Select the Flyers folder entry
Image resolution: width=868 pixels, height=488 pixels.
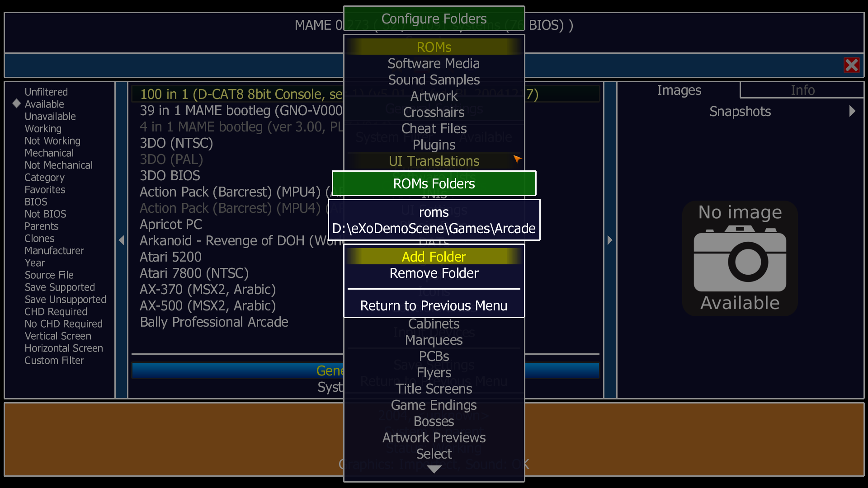[x=434, y=372]
